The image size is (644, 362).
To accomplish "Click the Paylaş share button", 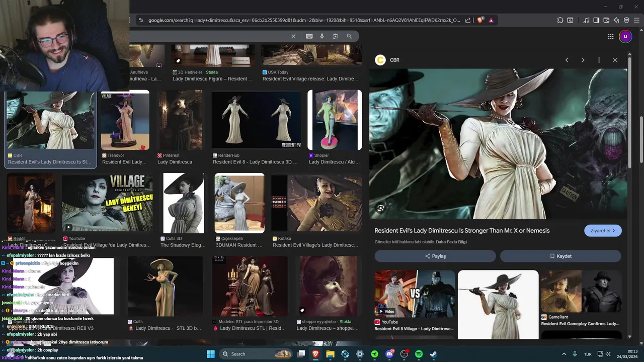I will [435, 256].
